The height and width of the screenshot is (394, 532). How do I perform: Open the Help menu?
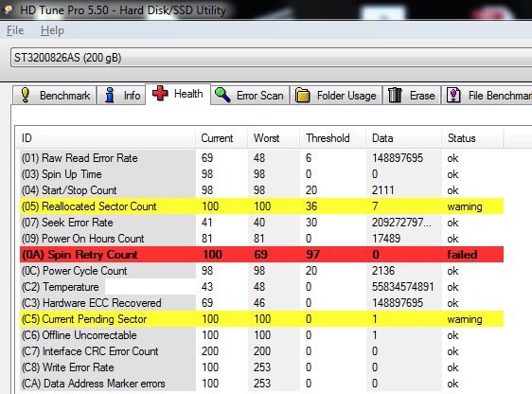click(x=52, y=30)
